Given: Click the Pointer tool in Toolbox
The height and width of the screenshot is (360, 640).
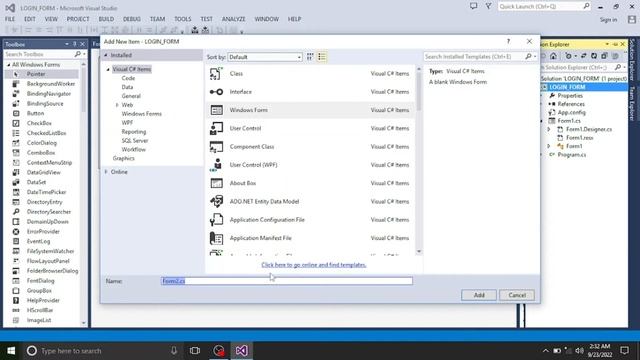Looking at the screenshot, I should 36,74.
